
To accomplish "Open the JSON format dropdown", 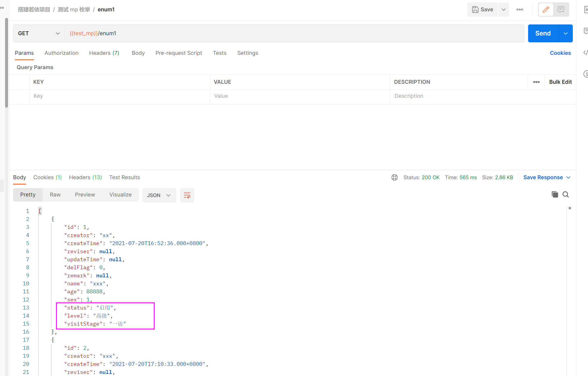I will tap(159, 195).
